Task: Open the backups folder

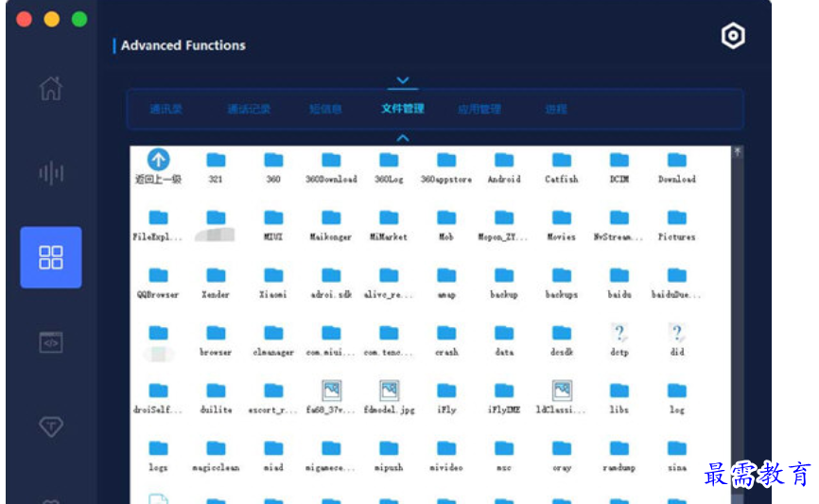Action: 562,275
